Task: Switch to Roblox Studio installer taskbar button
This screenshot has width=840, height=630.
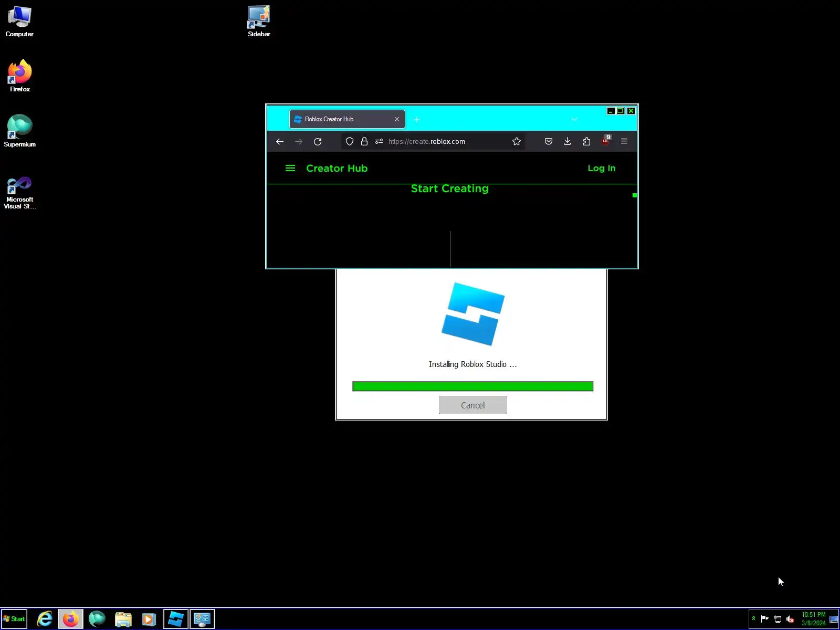Action: click(x=176, y=619)
